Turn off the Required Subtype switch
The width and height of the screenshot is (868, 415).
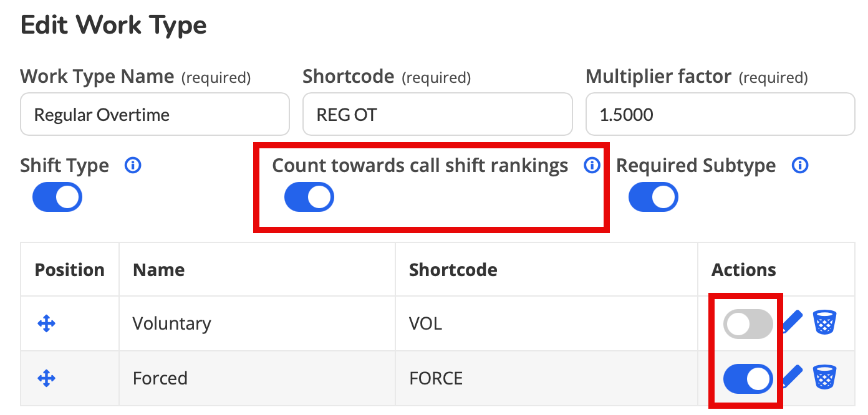coord(653,197)
